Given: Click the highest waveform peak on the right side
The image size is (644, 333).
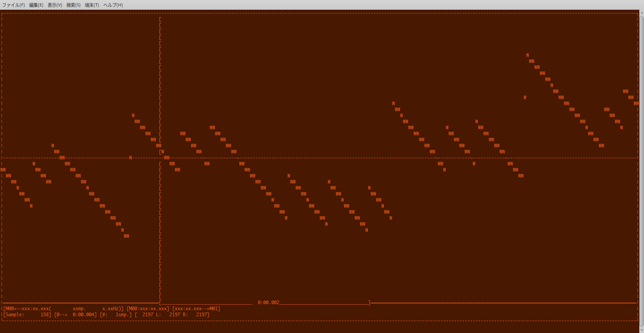Looking at the screenshot, I should tap(528, 55).
